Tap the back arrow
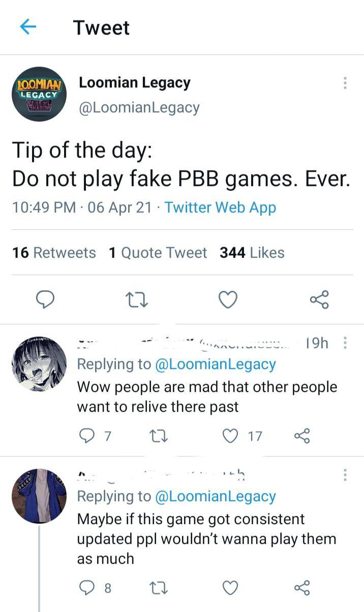Image resolution: width=364 pixels, height=612 pixels. 29,27
